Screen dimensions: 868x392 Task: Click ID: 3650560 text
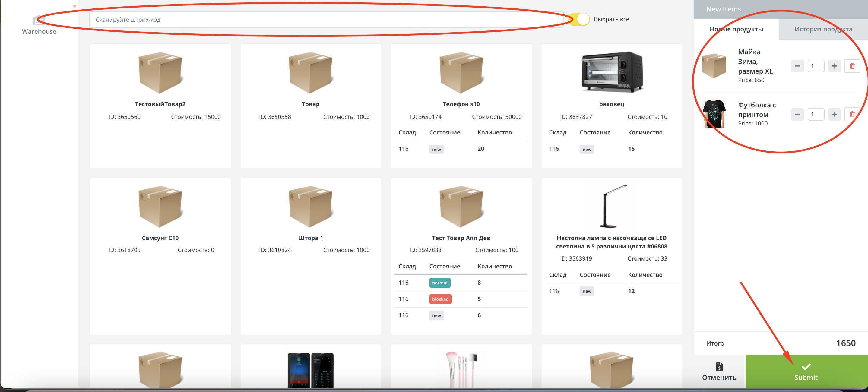pos(124,117)
